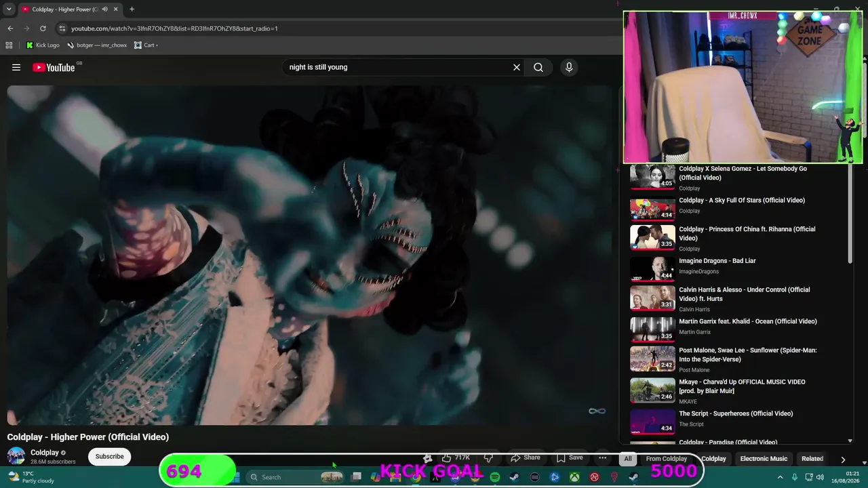The image size is (868, 488).
Task: Expand the tab search dropdown
Action: click(9, 9)
